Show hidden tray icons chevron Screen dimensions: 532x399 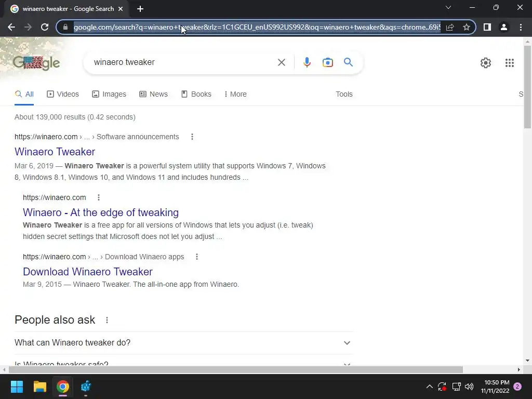pos(429,387)
